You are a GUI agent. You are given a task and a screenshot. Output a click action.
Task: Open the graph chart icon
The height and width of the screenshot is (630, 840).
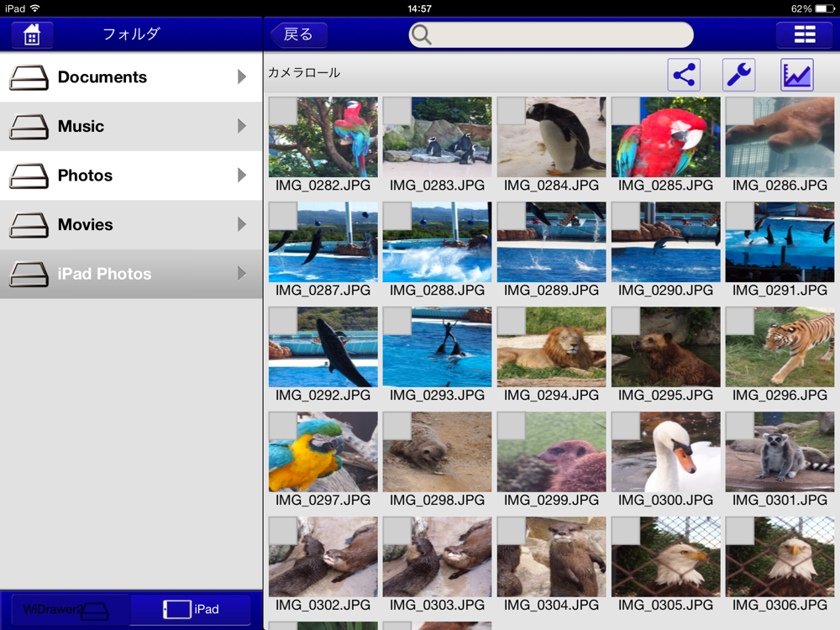point(796,75)
